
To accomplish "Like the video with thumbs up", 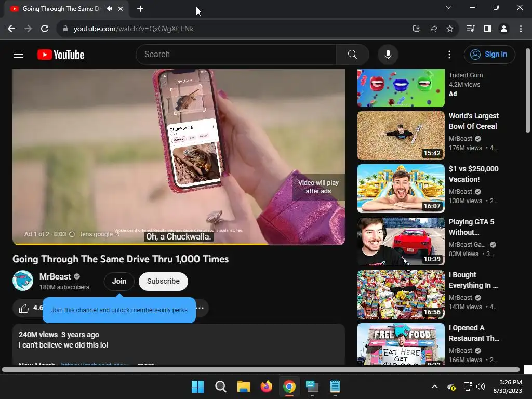I will click(24, 309).
